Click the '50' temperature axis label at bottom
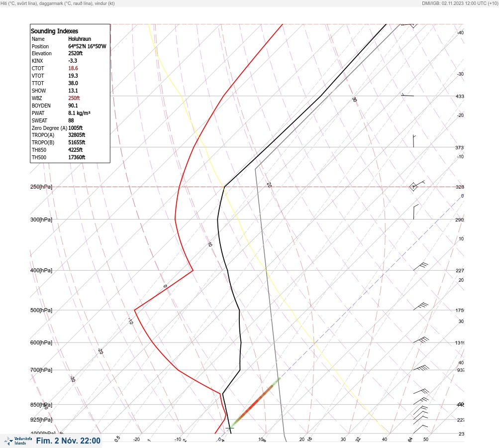 pos(426,440)
